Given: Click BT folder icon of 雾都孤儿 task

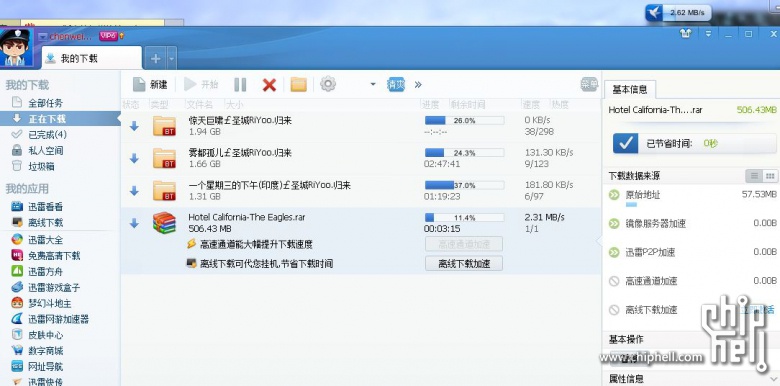Looking at the screenshot, I should tap(165, 159).
